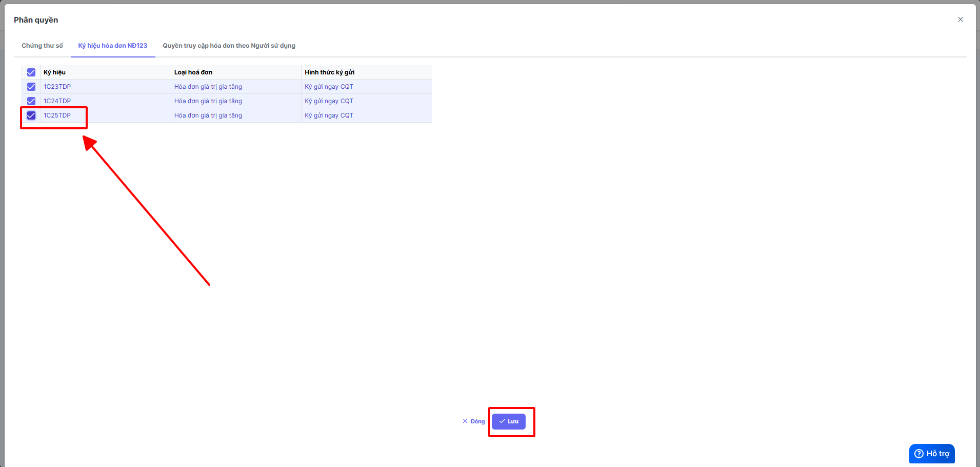This screenshot has height=467, width=980.
Task: Click the Lưu save button
Action: point(508,421)
